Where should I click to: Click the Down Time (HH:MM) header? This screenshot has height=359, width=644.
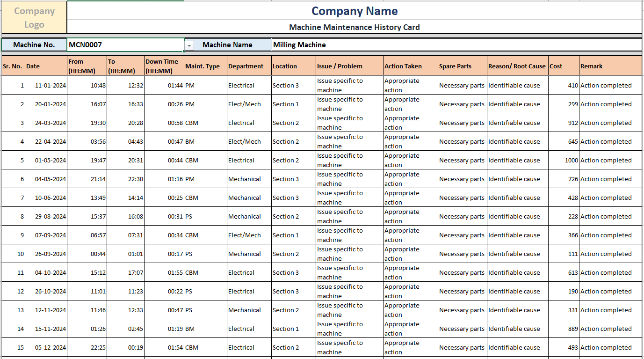(165, 66)
